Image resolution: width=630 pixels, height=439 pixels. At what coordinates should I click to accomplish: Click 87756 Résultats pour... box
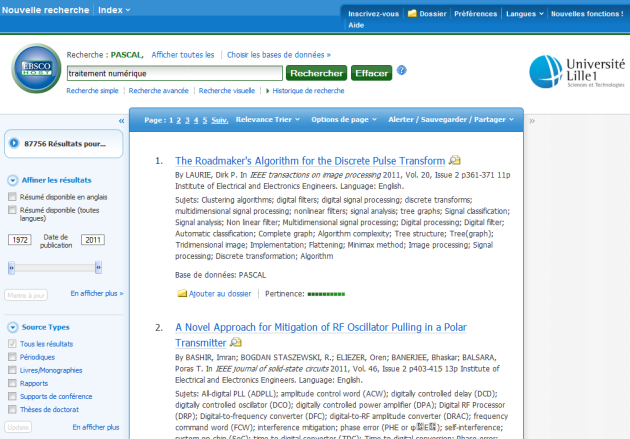tap(63, 143)
